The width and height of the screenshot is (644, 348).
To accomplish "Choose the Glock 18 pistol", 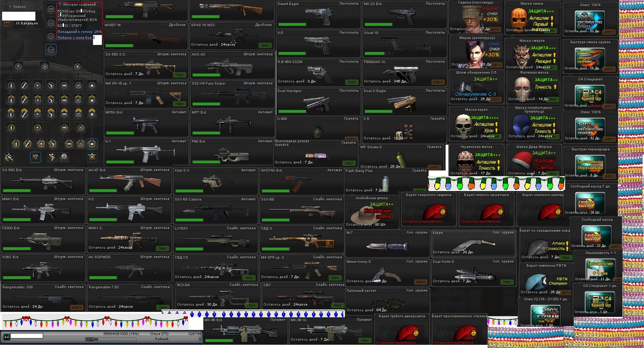I will point(405,43).
